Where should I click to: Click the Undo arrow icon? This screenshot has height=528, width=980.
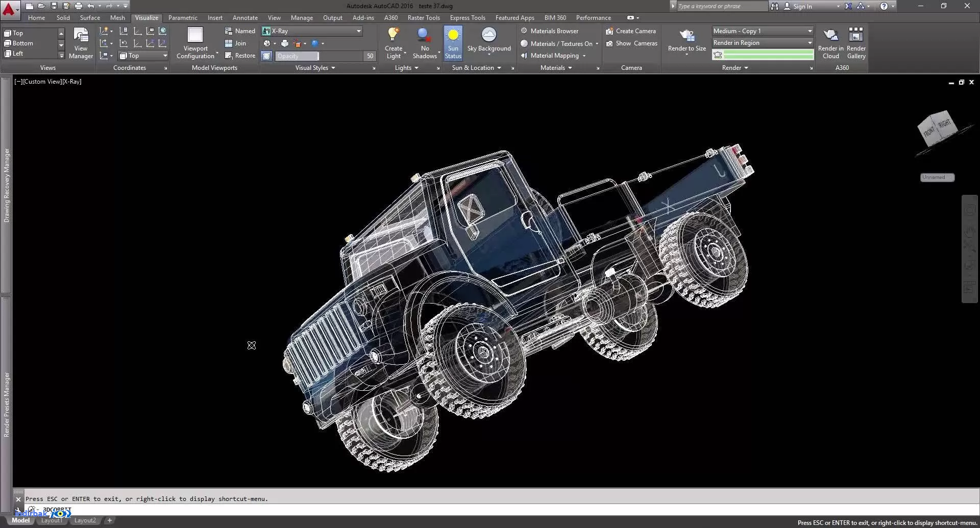90,6
